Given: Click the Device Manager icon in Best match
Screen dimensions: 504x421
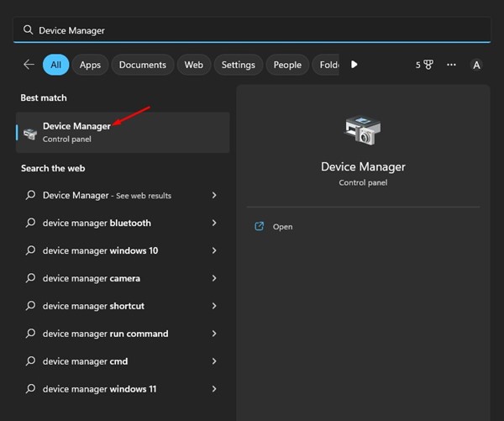Looking at the screenshot, I should (30, 133).
